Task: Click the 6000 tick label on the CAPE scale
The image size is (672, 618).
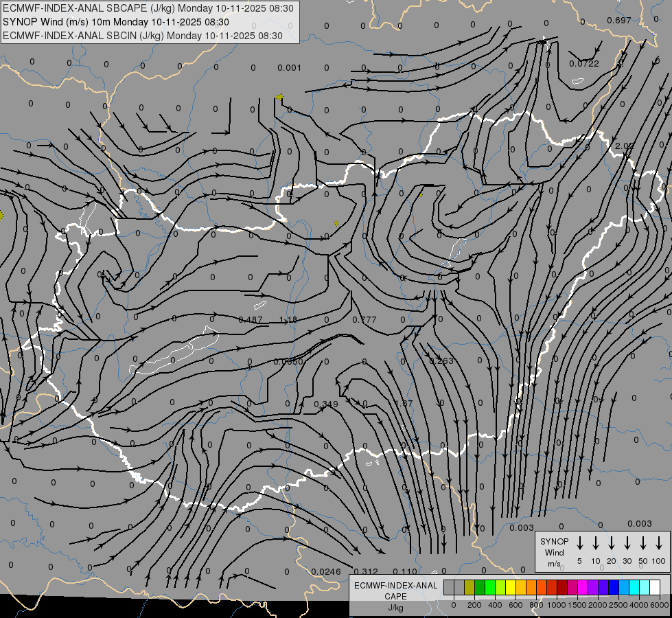Action: click(x=660, y=605)
